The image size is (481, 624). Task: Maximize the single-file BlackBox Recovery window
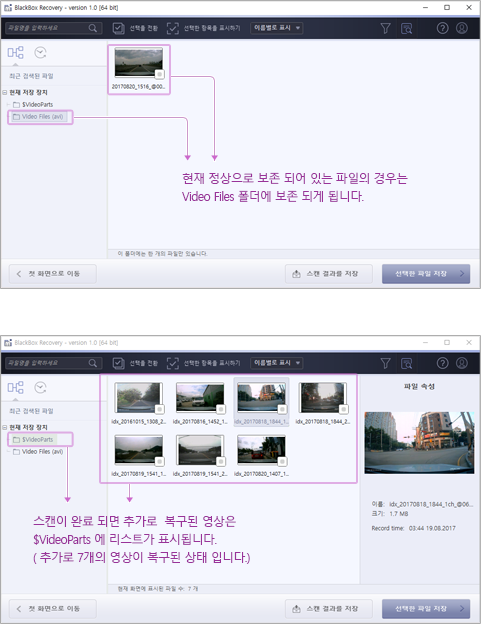[x=447, y=8]
